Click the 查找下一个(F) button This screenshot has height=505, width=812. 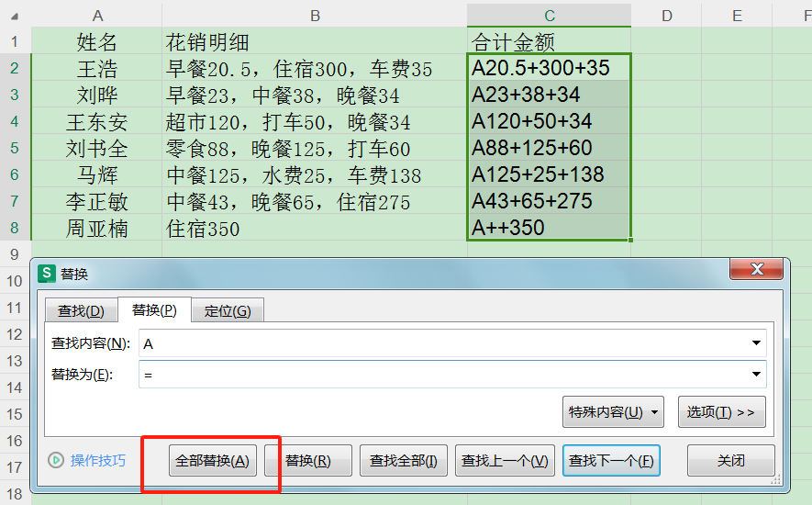tap(611, 460)
